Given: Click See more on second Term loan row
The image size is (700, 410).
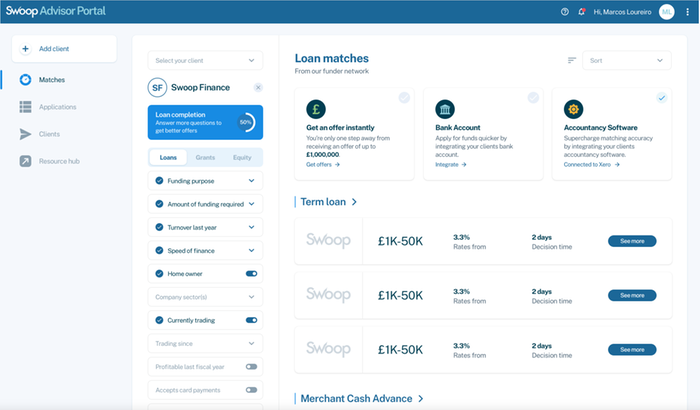Looking at the screenshot, I should point(632,295).
